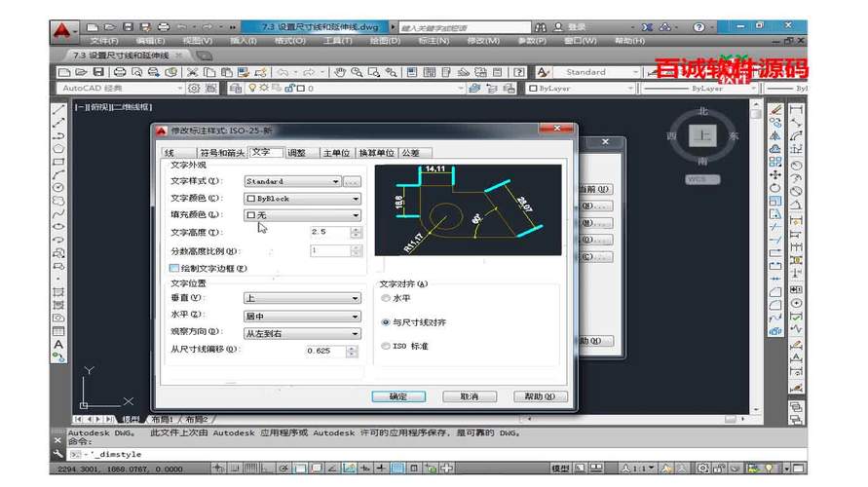Click 文字高度 spinner arrows
This screenshot has height=487, width=868.
[357, 233]
